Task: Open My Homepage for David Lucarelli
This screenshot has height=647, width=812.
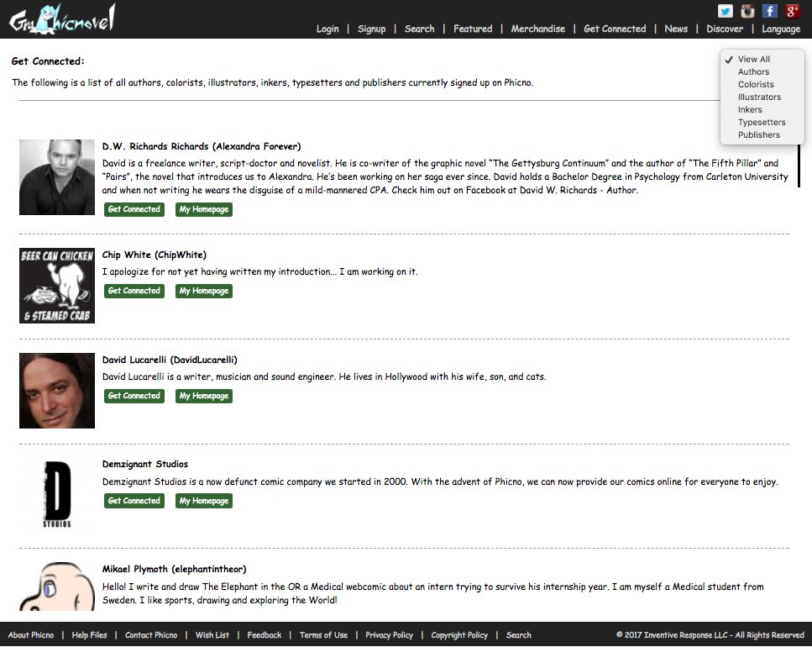Action: point(204,396)
